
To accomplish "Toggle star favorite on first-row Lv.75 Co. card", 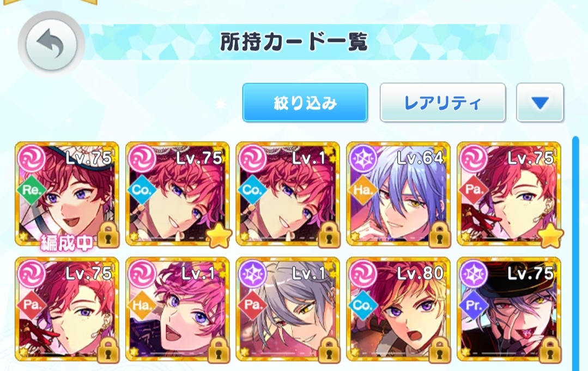I will (218, 235).
